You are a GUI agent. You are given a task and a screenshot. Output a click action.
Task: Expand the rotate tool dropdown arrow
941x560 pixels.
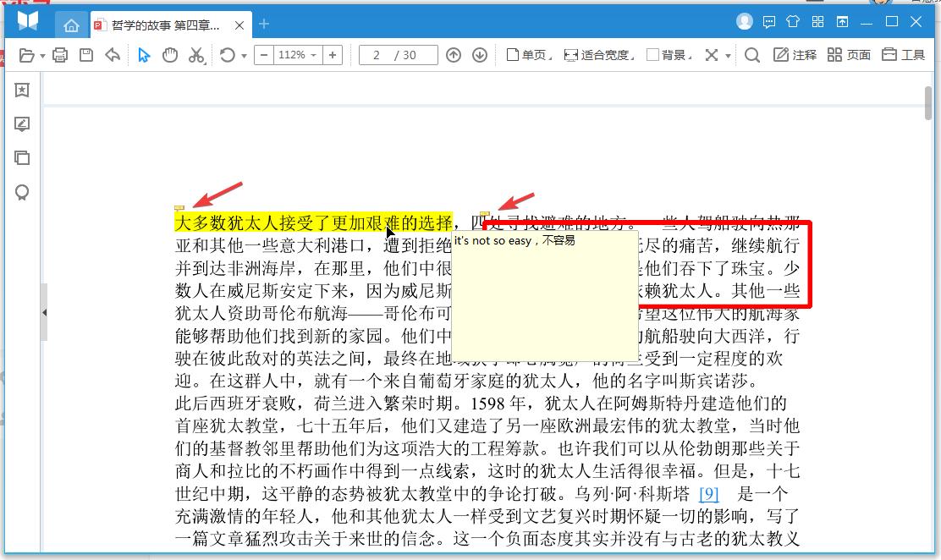click(245, 57)
